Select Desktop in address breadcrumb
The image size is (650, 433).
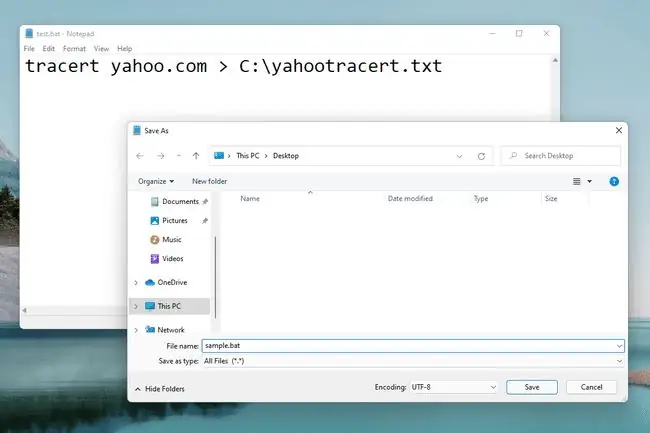point(286,156)
